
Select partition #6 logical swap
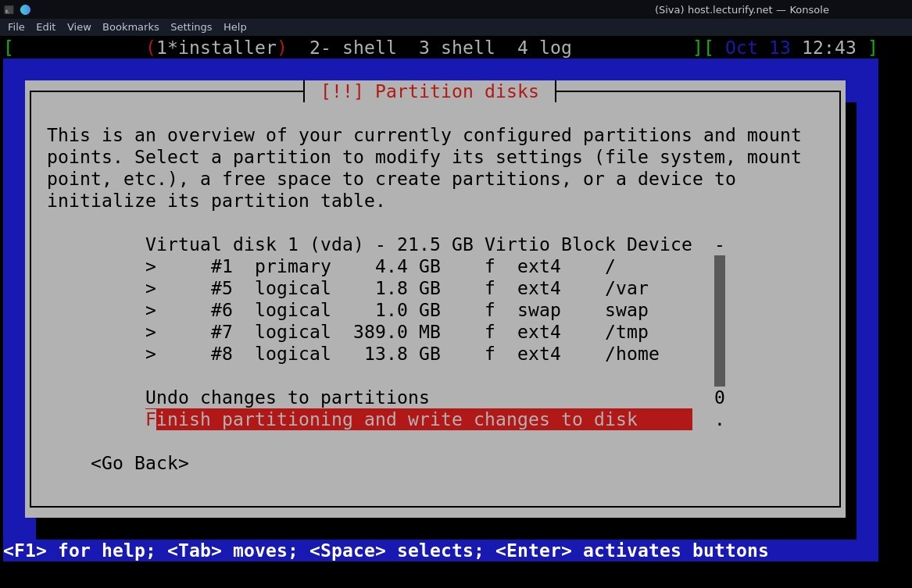pos(419,310)
